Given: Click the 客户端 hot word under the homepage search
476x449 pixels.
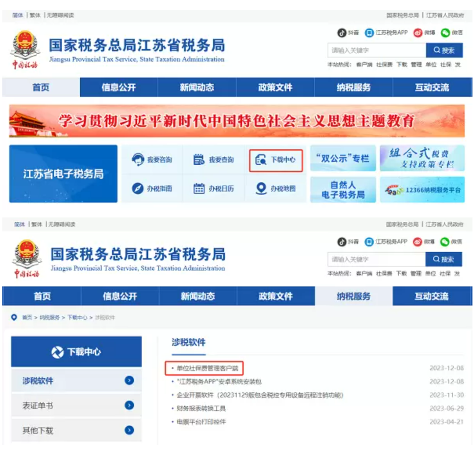Looking at the screenshot, I should coord(364,65).
